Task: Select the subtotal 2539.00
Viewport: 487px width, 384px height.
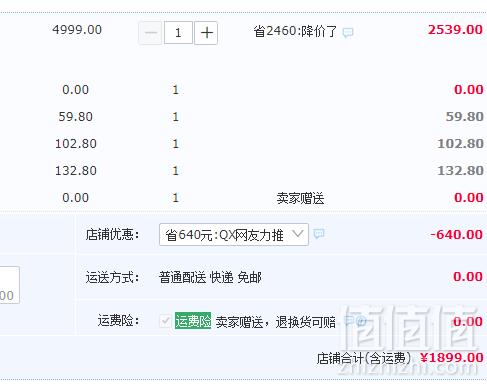Action: click(x=455, y=30)
